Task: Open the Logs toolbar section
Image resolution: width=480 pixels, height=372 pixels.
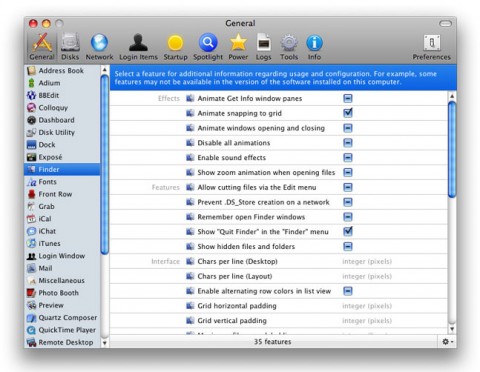Action: (x=263, y=47)
